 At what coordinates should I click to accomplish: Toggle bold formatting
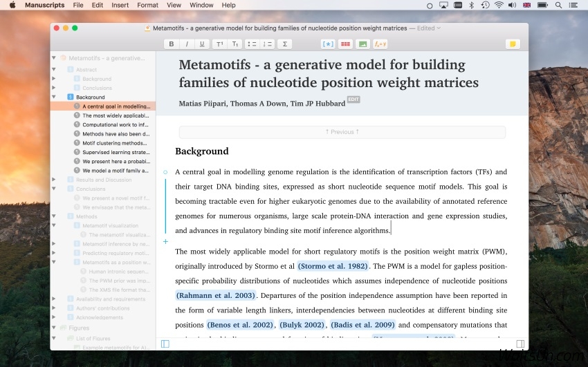(171, 44)
